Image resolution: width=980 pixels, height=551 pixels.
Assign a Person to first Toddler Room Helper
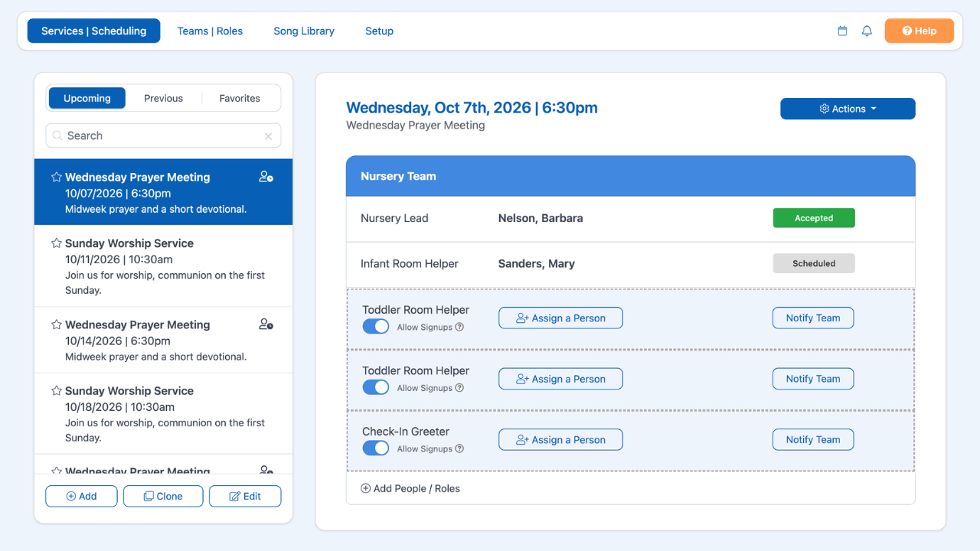[x=560, y=318]
